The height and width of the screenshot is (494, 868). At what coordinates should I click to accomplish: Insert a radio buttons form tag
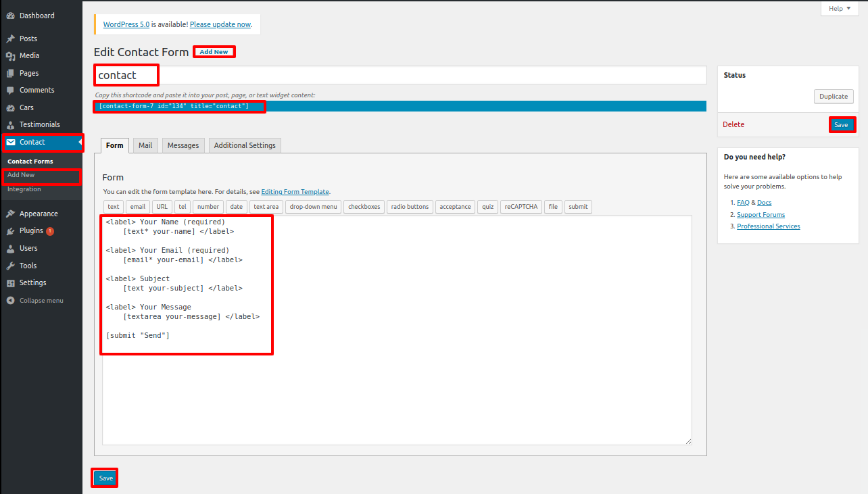410,207
